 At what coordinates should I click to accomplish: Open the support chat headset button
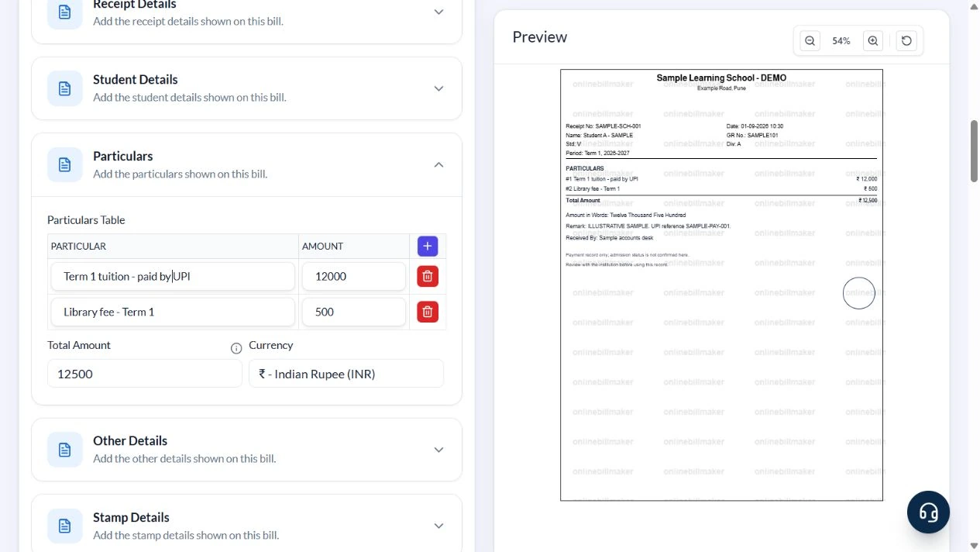click(x=928, y=512)
